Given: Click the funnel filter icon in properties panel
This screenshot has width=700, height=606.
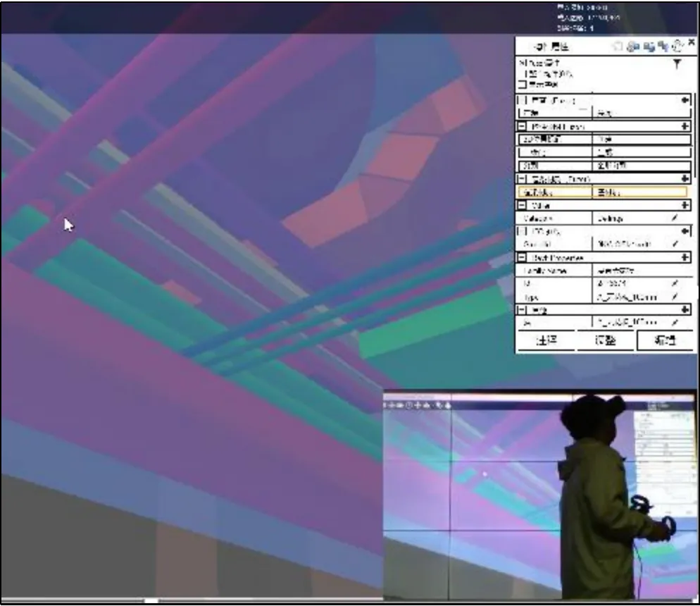Looking at the screenshot, I should 677,65.
